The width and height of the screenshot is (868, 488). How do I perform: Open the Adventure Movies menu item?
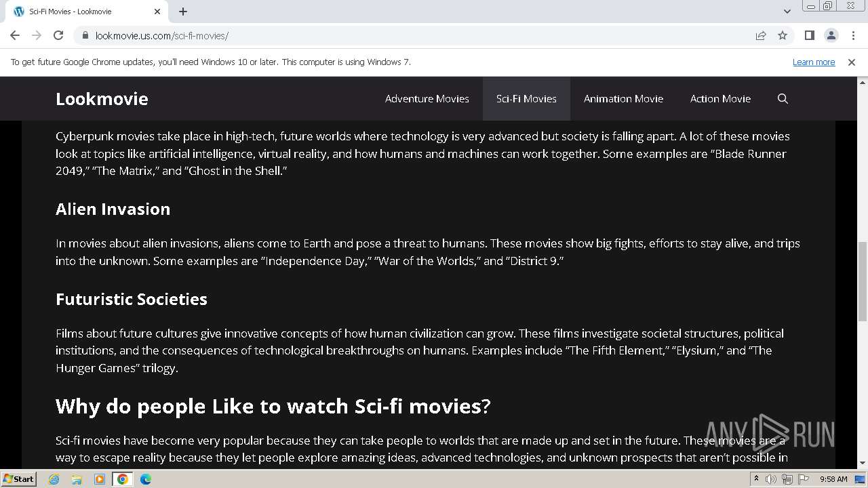[x=427, y=99]
